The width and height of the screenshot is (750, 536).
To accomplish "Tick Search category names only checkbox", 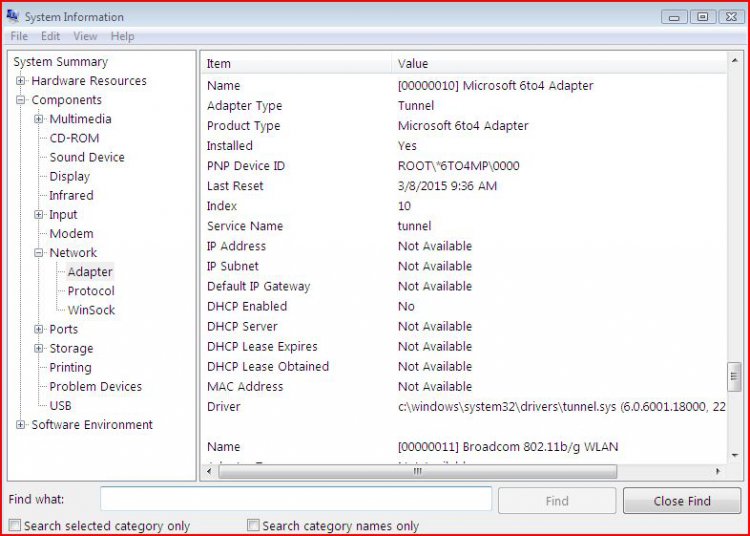I will 253,525.
